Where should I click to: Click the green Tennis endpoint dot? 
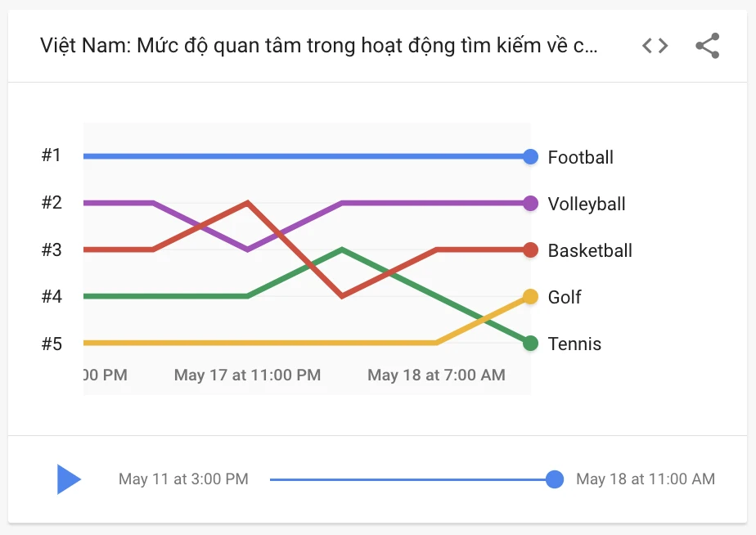click(530, 344)
